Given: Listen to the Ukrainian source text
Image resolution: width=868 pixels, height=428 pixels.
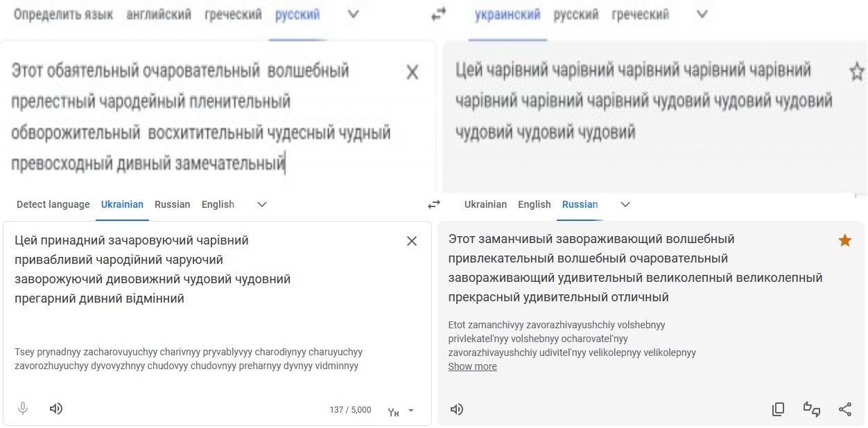Looking at the screenshot, I should coord(56,409).
